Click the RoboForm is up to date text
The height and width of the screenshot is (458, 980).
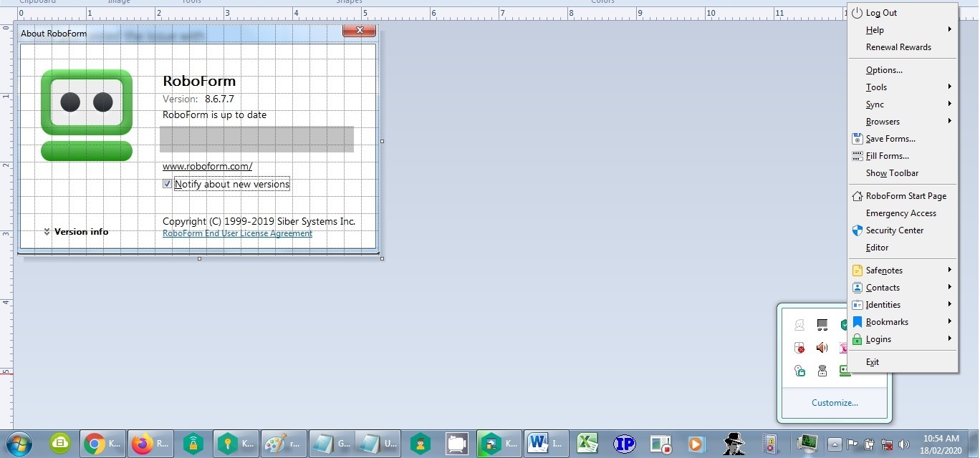214,114
